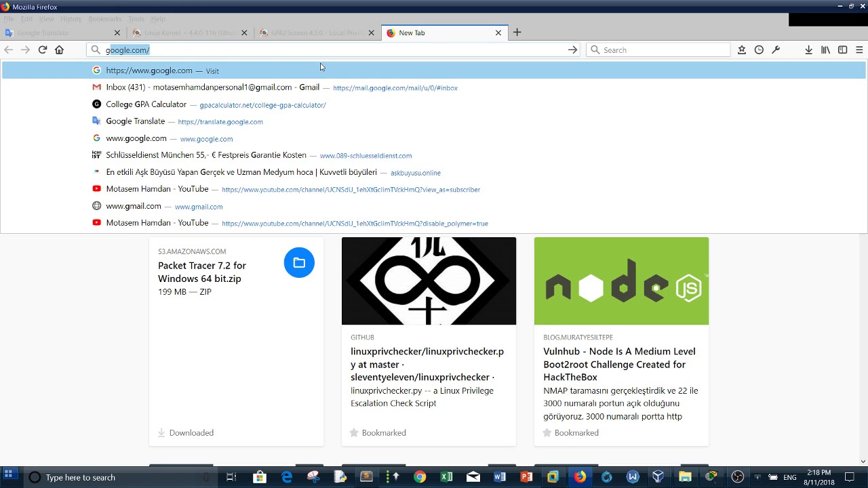Launch Microsoft Edge from taskbar
Image resolution: width=868 pixels, height=488 pixels.
(287, 477)
